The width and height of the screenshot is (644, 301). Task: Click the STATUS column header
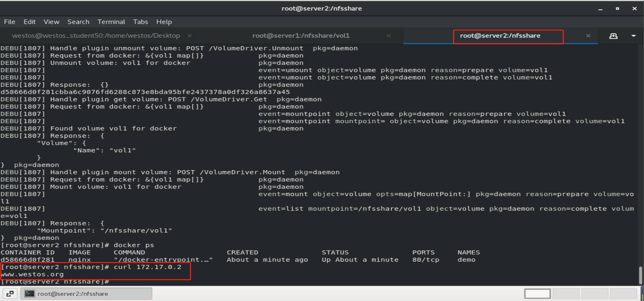pyautogui.click(x=335, y=253)
